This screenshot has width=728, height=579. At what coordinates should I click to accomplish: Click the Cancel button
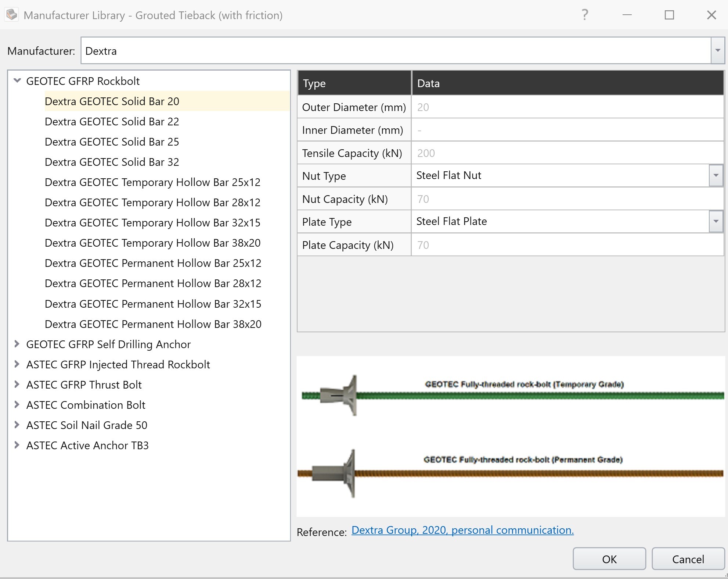click(688, 559)
